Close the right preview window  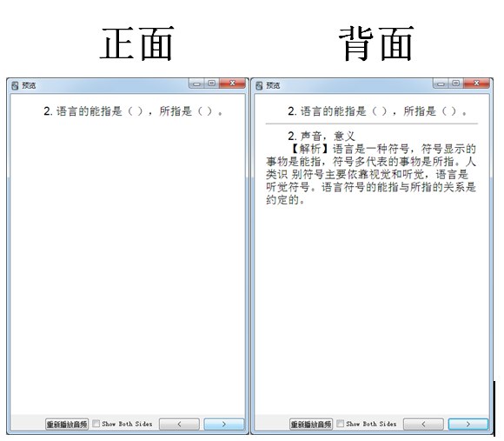click(477, 84)
